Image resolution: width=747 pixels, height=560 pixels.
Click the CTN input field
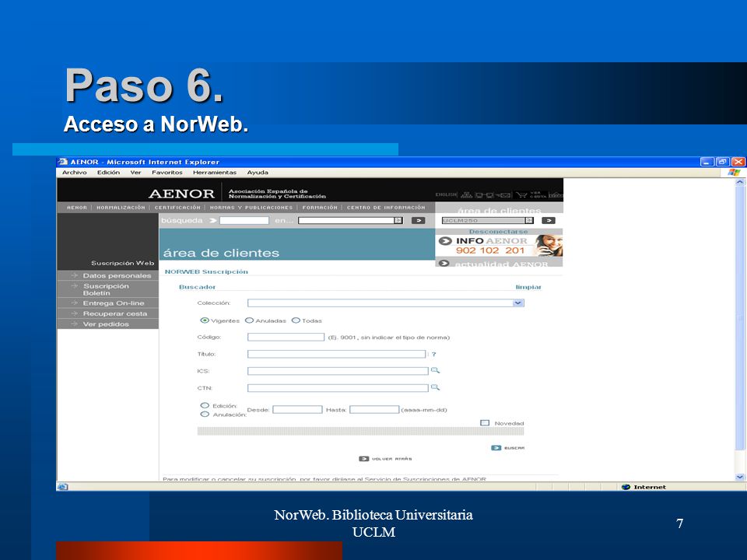tap(338, 388)
